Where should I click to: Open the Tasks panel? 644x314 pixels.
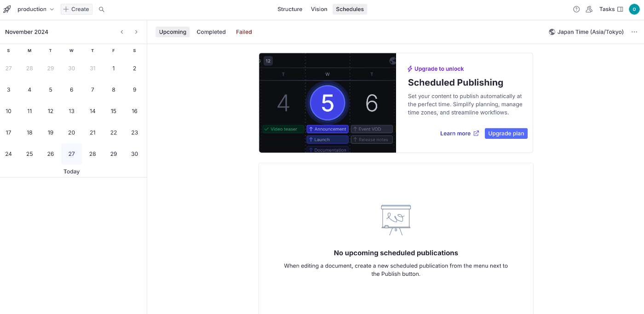611,9
